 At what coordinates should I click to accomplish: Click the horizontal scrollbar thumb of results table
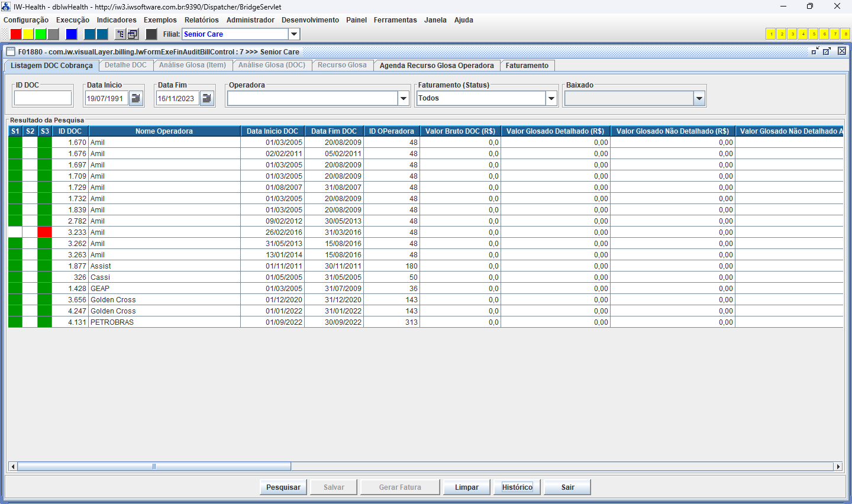coord(154,467)
